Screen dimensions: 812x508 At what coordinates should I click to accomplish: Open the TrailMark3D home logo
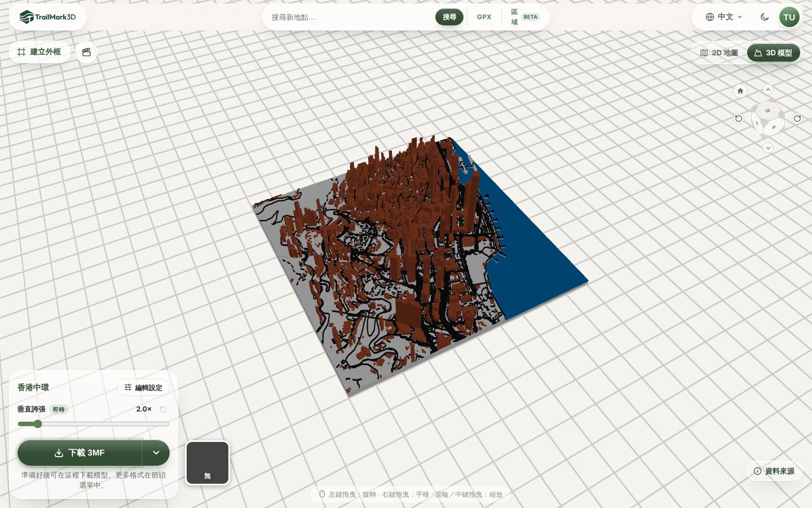48,17
